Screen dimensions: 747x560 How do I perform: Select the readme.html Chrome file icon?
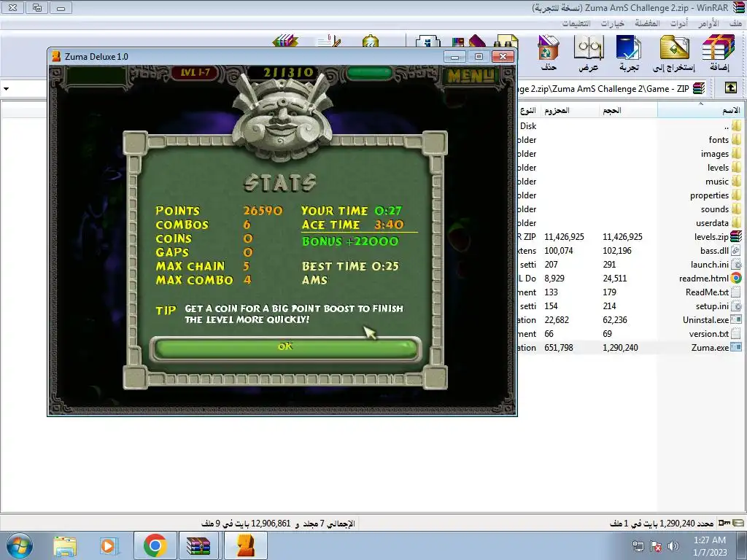737,278
